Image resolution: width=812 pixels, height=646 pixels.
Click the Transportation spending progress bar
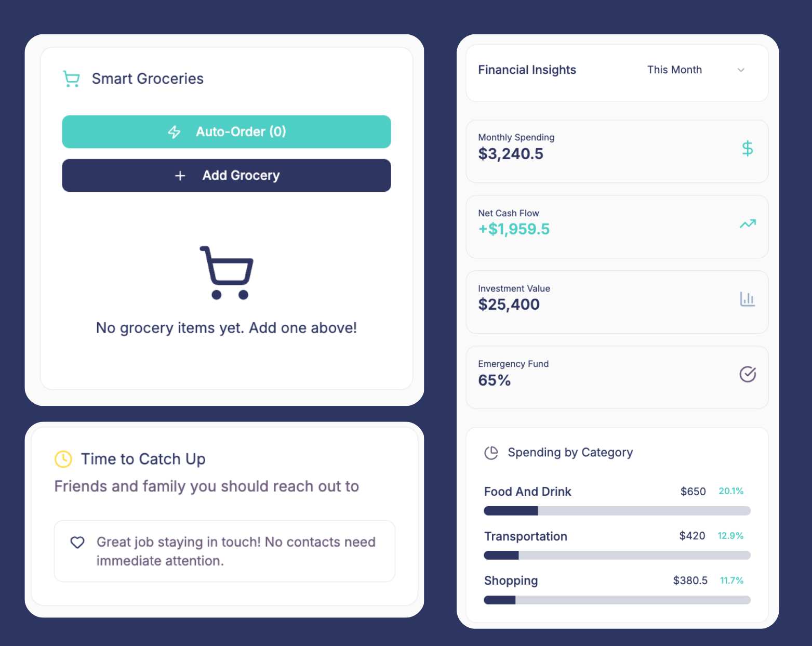[617, 556]
